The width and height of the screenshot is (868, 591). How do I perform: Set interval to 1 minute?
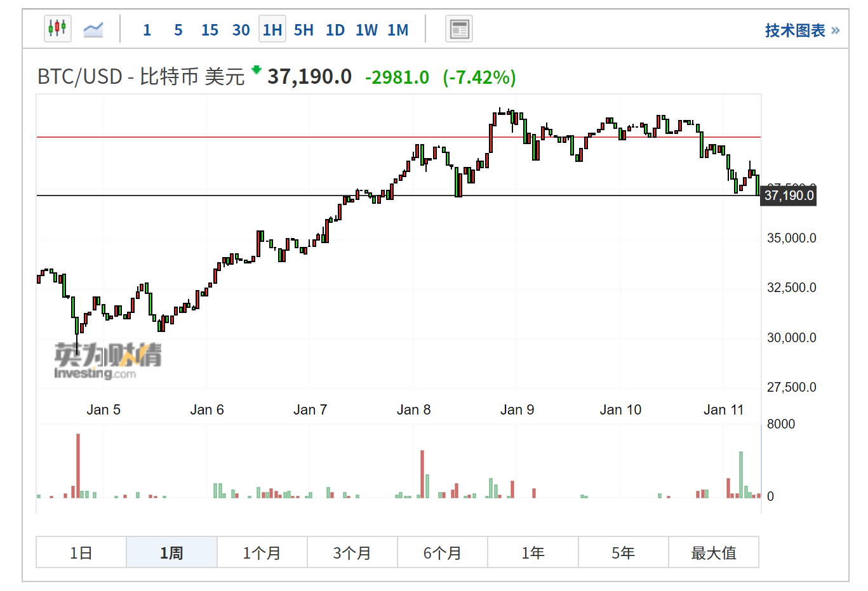(147, 30)
